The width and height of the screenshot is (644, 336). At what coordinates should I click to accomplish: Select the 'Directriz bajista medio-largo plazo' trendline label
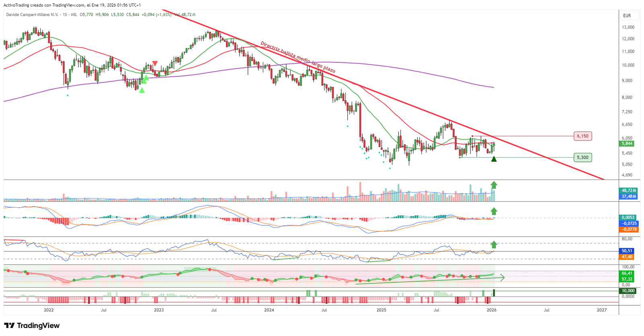pyautogui.click(x=297, y=57)
